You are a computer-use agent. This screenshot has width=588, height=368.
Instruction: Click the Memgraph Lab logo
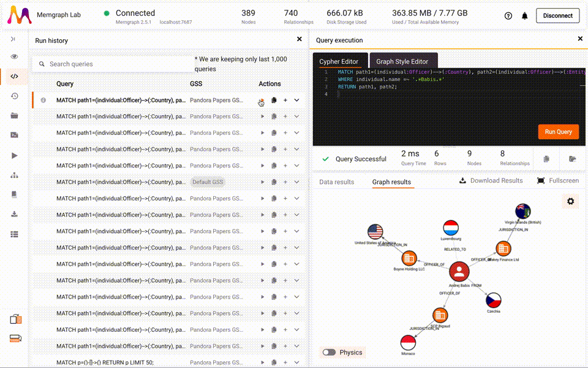coord(20,15)
